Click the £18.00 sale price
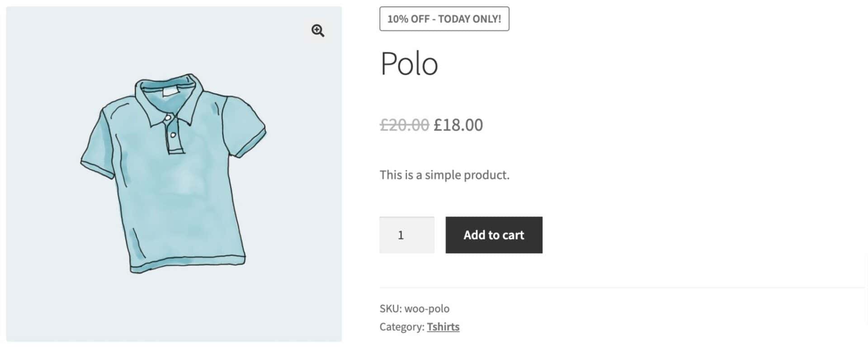The width and height of the screenshot is (868, 347). pyautogui.click(x=458, y=125)
